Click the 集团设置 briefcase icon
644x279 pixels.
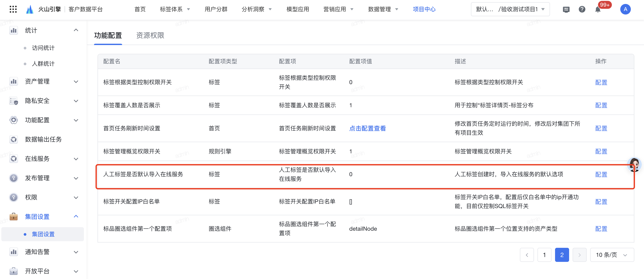pyautogui.click(x=13, y=217)
